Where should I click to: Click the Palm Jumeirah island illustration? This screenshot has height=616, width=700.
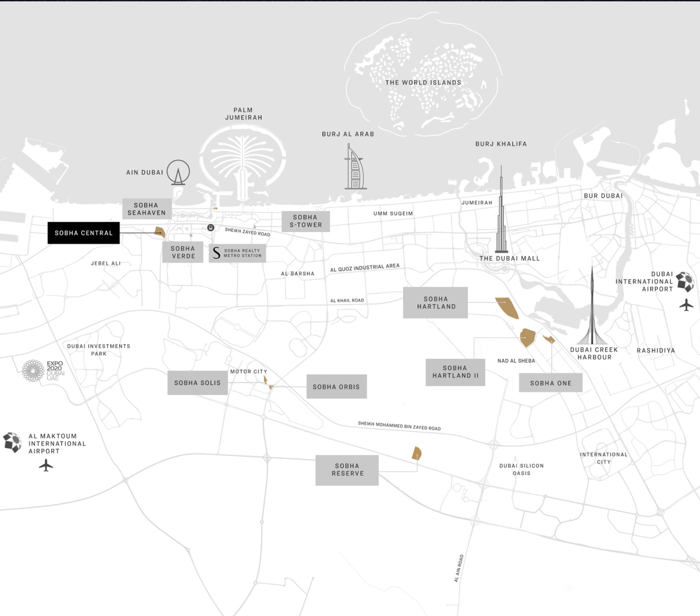(243, 164)
